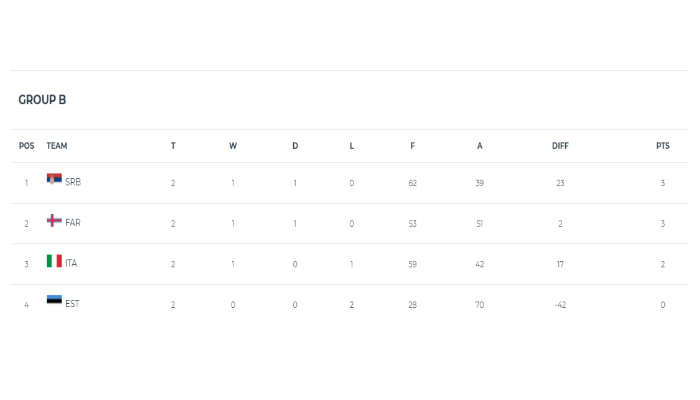The image size is (700, 400).
Task: Click the Serbia flag icon
Action: point(54,180)
